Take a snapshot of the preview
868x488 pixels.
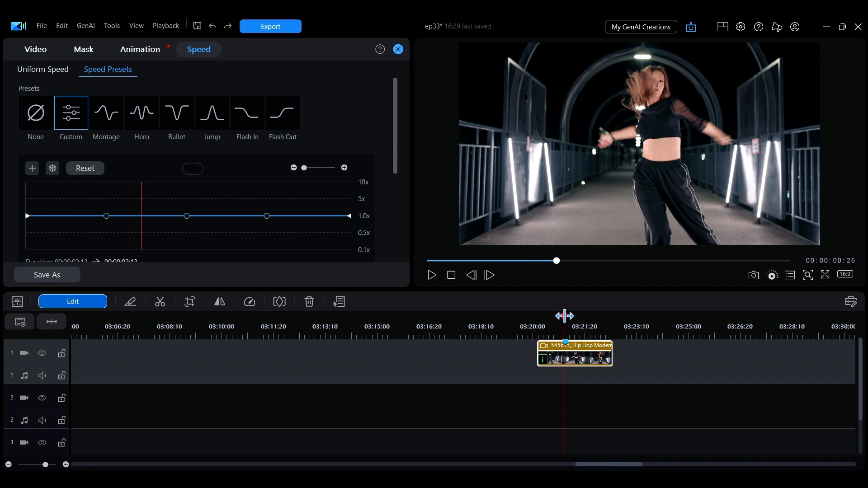point(753,275)
